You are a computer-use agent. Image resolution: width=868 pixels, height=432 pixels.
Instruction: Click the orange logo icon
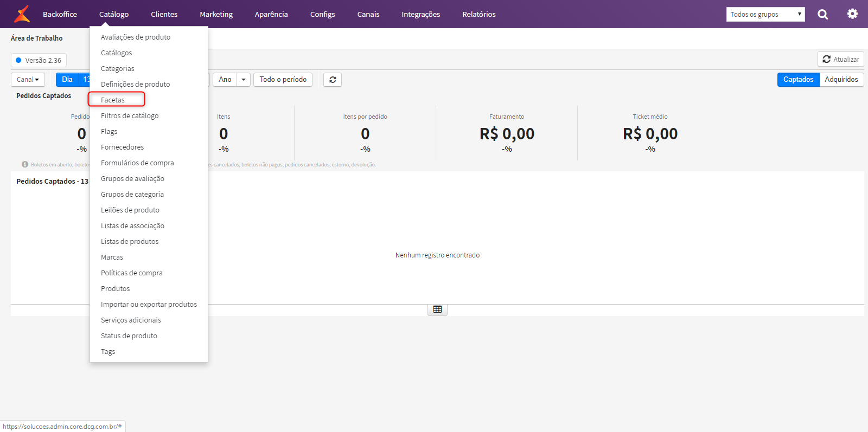(22, 14)
